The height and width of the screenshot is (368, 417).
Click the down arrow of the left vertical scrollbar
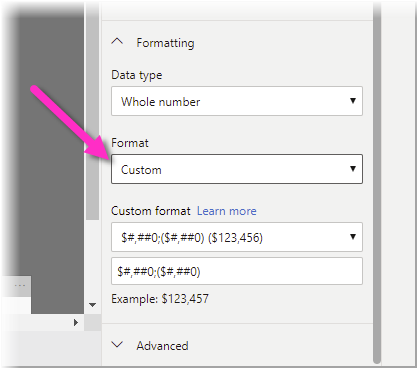tap(92, 305)
